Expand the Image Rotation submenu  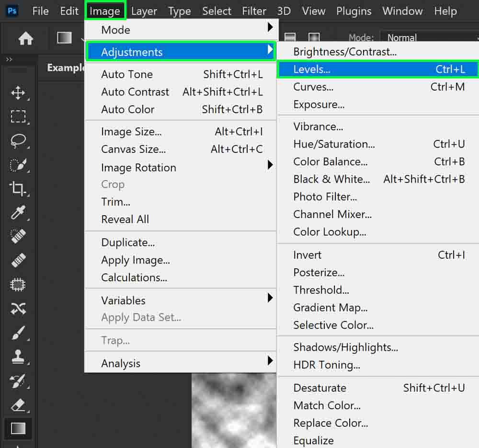[181, 167]
